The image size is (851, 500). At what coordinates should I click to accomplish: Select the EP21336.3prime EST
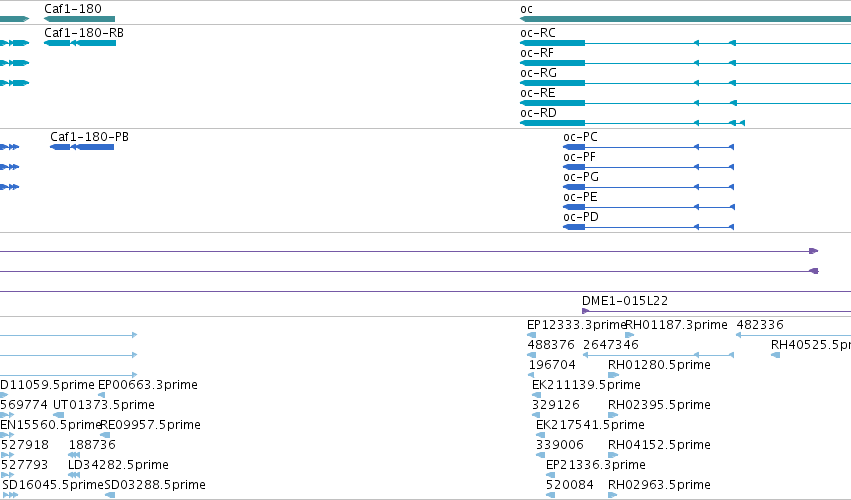coord(596,465)
